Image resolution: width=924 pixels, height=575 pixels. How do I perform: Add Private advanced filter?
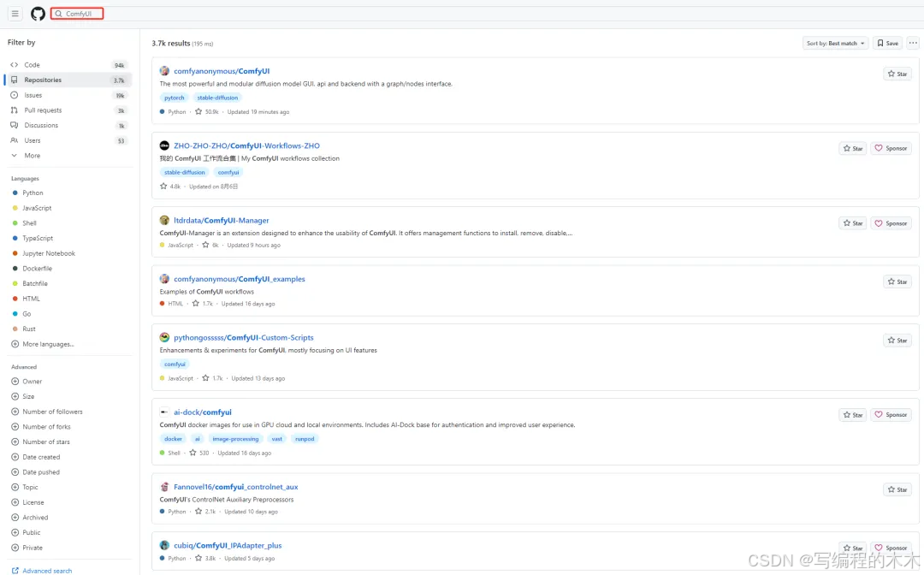coord(27,548)
